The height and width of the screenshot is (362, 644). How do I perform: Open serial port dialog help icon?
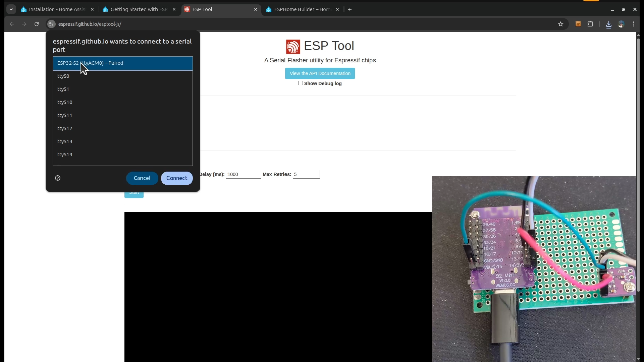[x=58, y=178]
